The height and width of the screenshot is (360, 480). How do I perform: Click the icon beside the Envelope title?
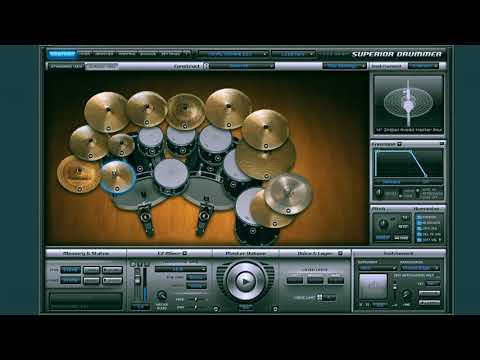[x=399, y=144]
